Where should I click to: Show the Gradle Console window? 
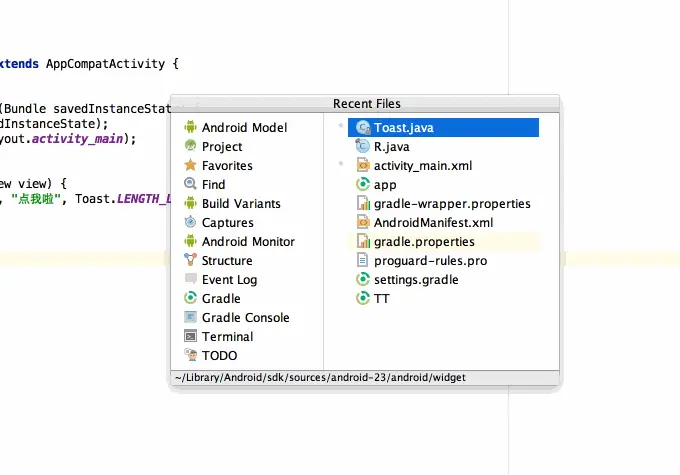click(237, 318)
